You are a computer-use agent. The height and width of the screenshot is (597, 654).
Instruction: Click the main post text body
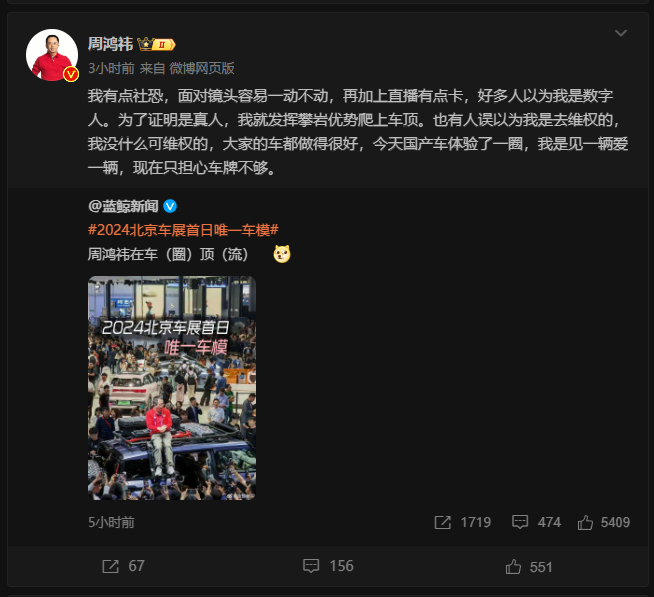pos(358,132)
